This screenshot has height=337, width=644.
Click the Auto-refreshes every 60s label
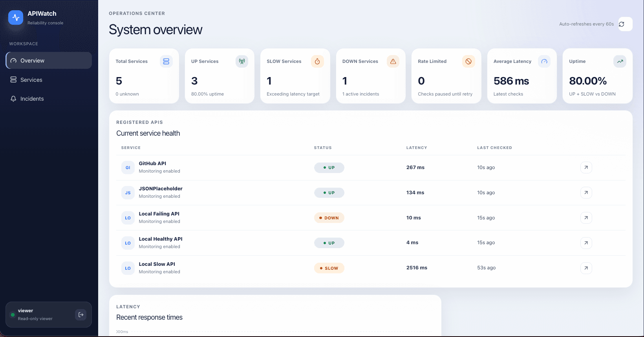click(586, 24)
